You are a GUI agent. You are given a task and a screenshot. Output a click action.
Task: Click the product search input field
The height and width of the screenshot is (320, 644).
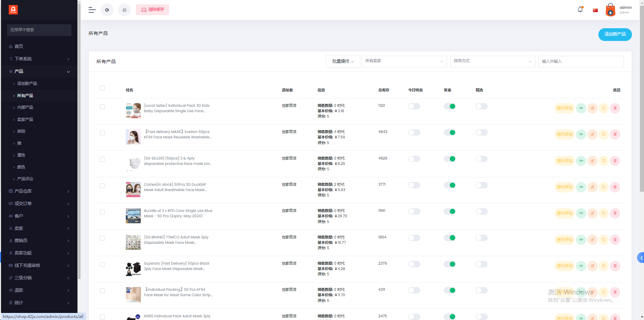[x=581, y=61]
